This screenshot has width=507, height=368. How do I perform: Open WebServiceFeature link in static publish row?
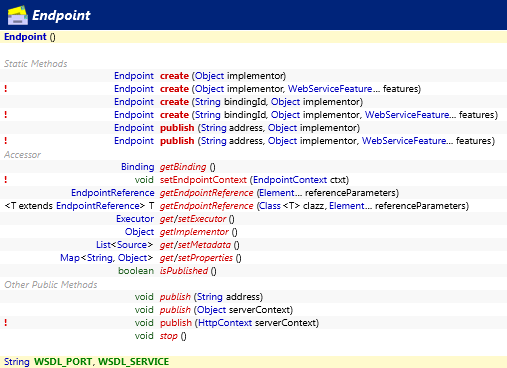tap(404, 141)
